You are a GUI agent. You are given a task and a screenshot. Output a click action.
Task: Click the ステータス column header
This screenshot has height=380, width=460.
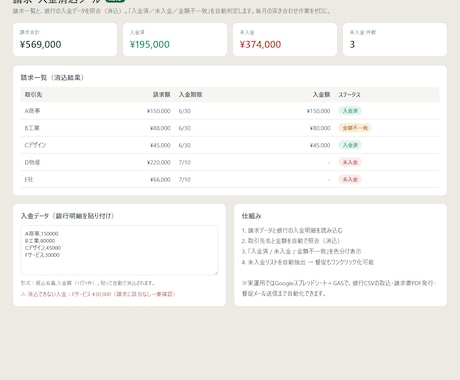350,95
